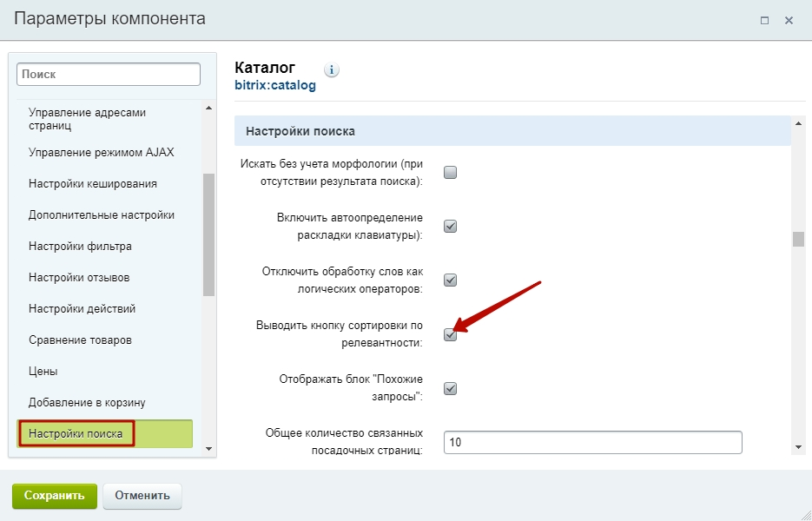Open 'Сравнение товаров' section
This screenshot has height=521, width=812.
(x=80, y=340)
